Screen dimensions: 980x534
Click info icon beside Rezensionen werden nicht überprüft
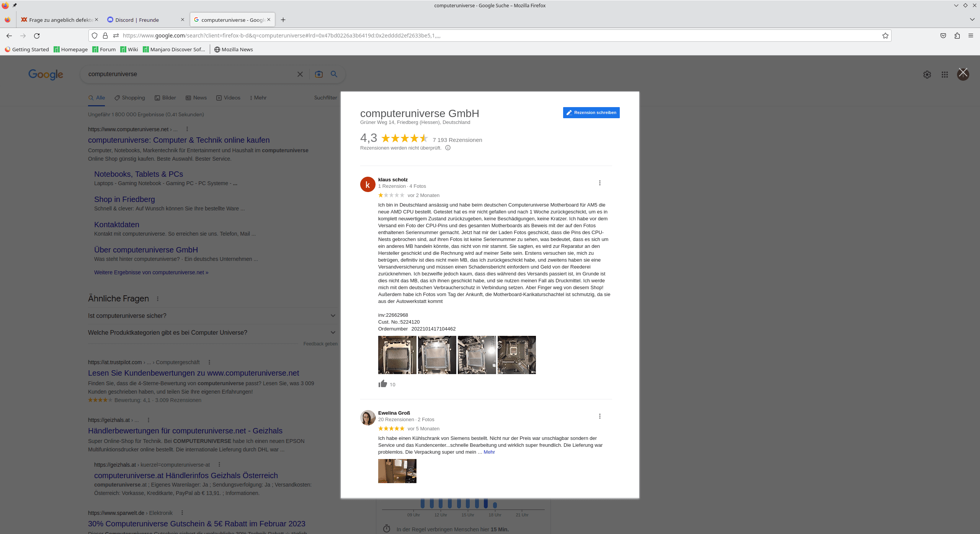pyautogui.click(x=448, y=148)
